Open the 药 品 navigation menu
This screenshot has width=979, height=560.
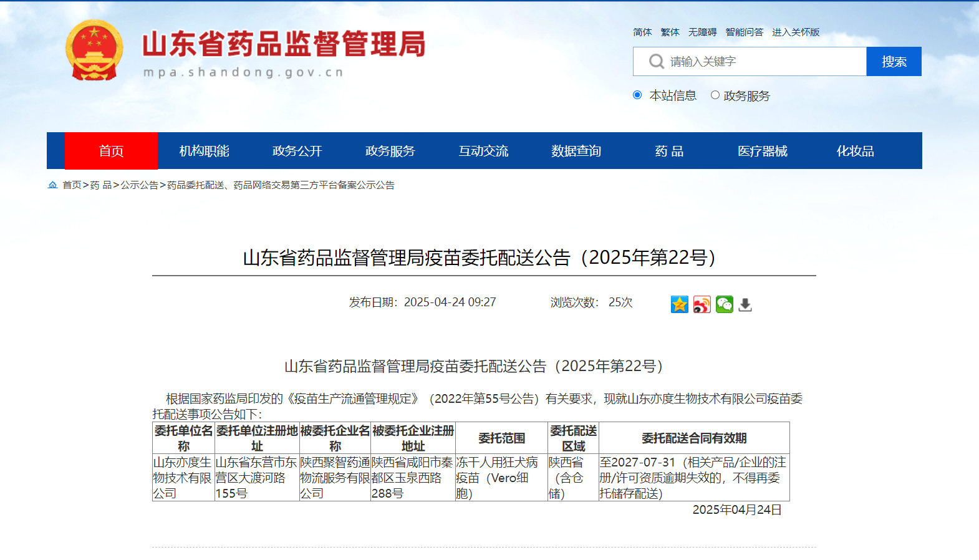(669, 151)
